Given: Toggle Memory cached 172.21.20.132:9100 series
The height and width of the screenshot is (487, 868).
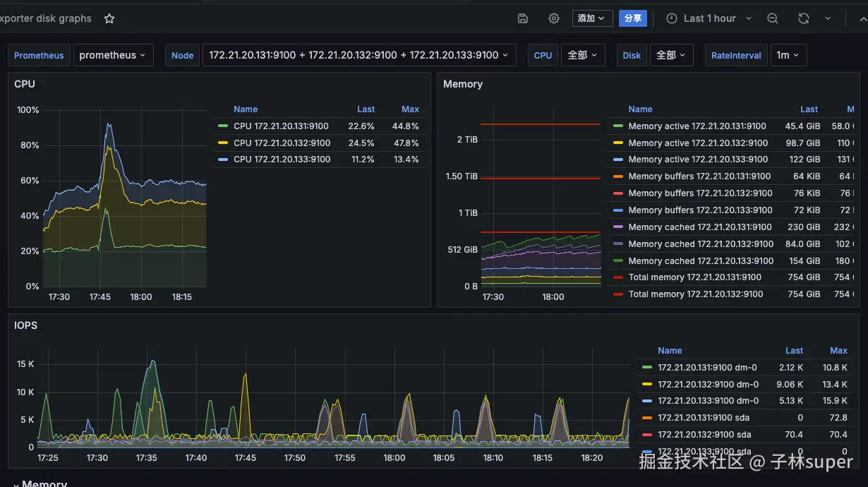Looking at the screenshot, I should (700, 244).
